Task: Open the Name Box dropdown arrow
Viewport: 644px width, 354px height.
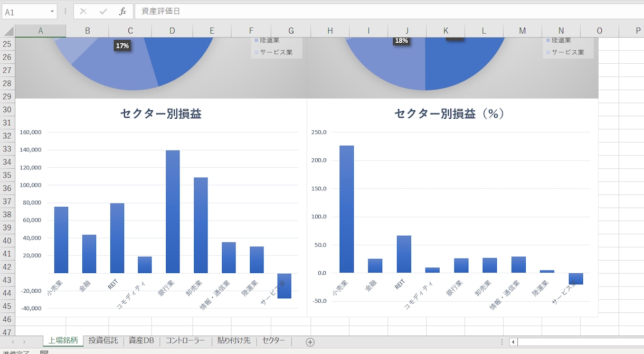Action: click(52, 12)
